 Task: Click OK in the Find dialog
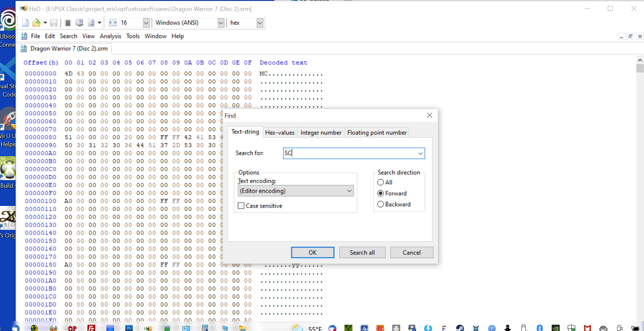[313, 252]
